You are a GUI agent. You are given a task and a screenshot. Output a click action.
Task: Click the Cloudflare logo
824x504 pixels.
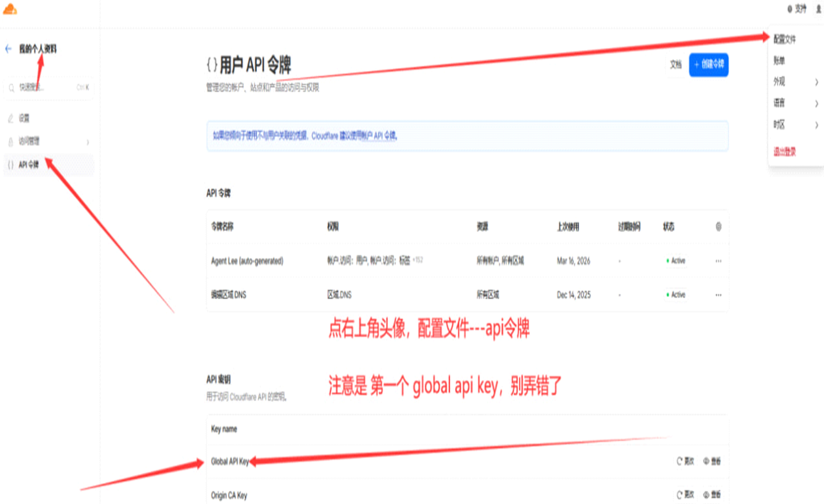pos(10,9)
